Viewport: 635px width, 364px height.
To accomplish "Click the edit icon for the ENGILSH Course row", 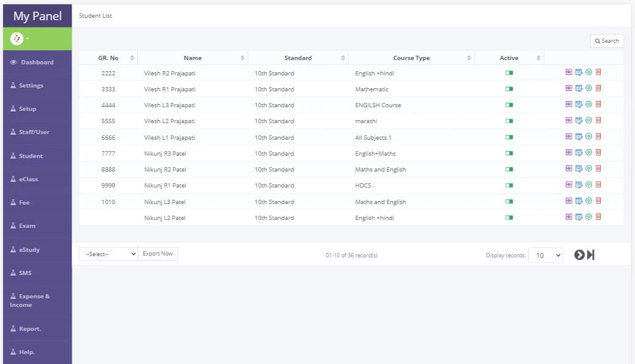I will [x=579, y=104].
